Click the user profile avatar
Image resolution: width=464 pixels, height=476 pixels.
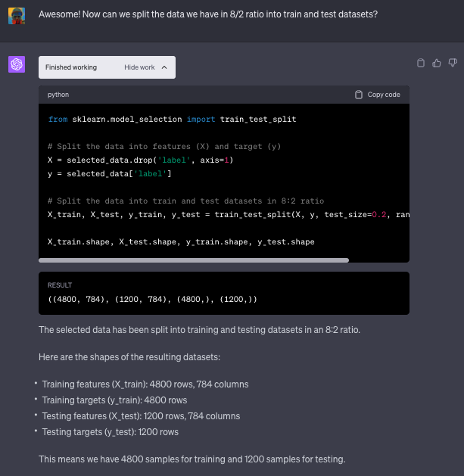point(17,15)
